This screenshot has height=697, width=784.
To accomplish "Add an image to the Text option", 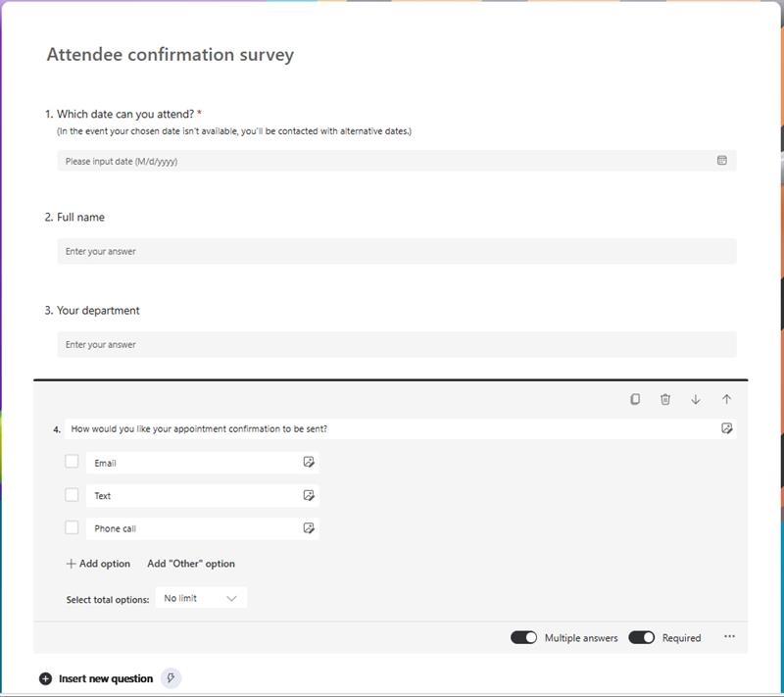I will coord(310,493).
